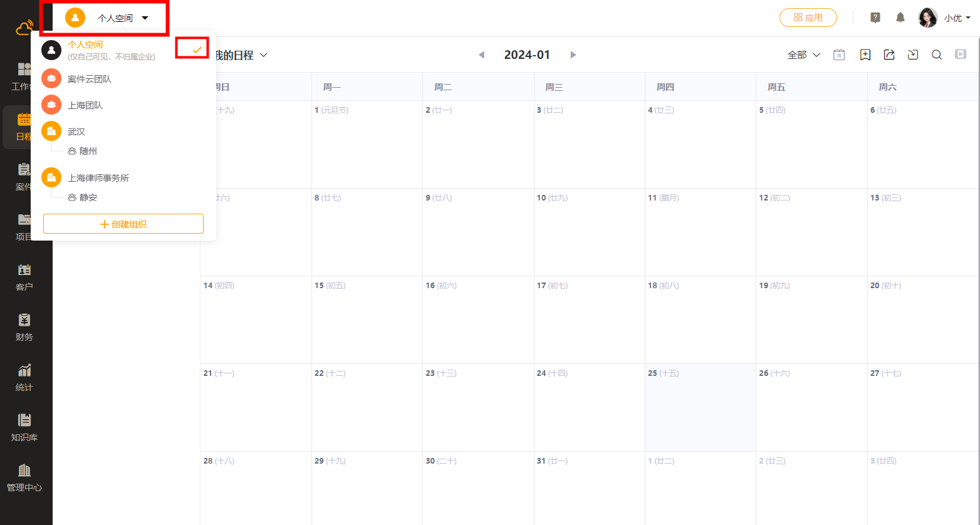This screenshot has height=525, width=980.
Task: Select 上海律师事务所 organization
Action: coord(98,178)
